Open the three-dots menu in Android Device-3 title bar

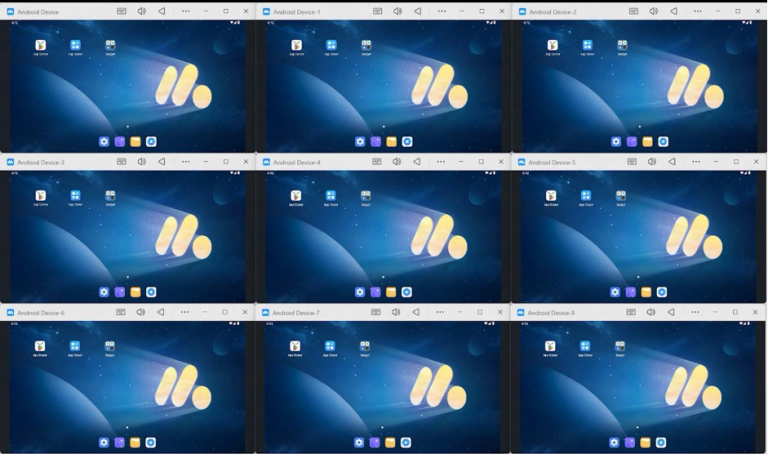[x=186, y=161]
